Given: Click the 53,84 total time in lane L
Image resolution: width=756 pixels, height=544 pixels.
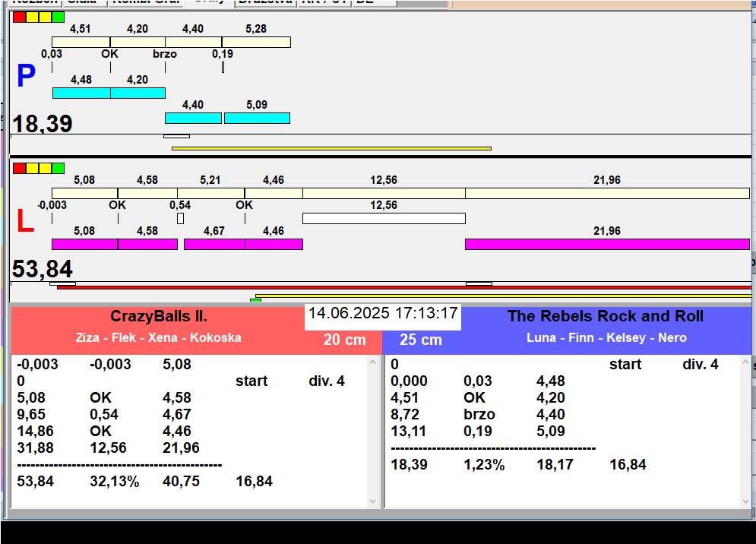Looking at the screenshot, I should coord(43,269).
